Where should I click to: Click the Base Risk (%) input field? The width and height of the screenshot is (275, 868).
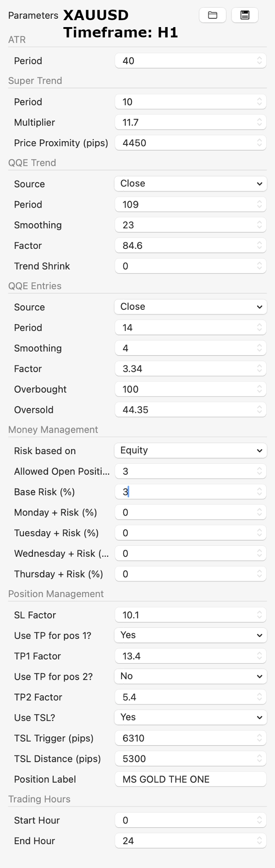[x=186, y=492]
